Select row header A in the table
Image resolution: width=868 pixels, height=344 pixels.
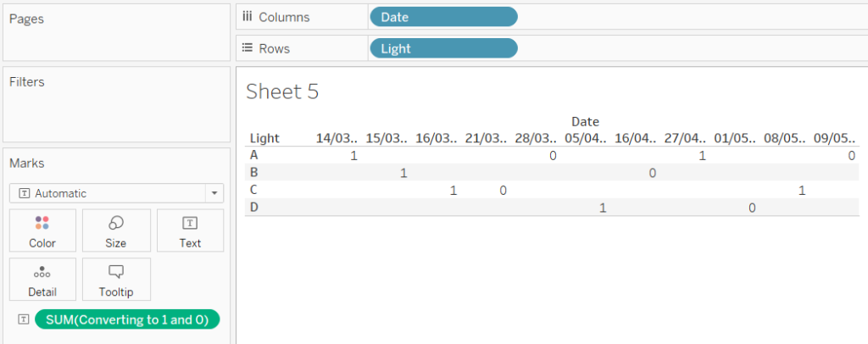pyautogui.click(x=254, y=155)
